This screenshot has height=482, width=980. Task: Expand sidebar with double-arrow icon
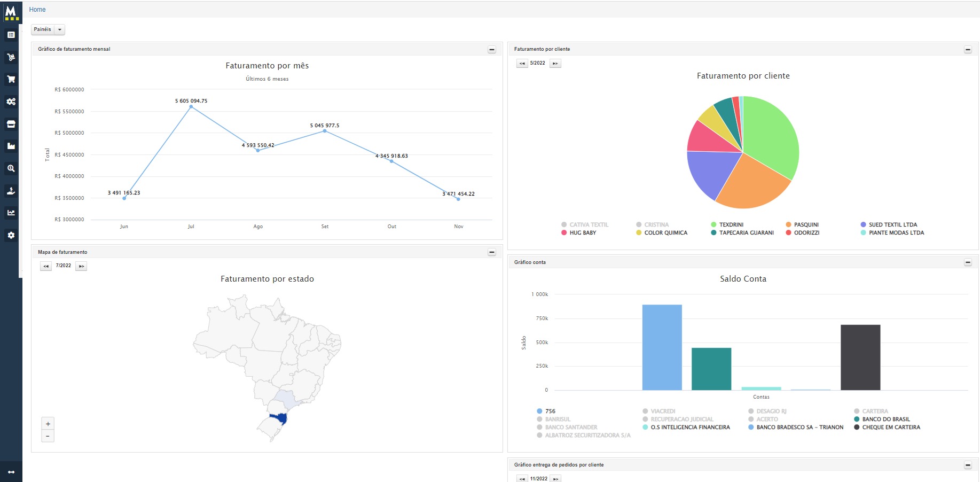pyautogui.click(x=11, y=472)
